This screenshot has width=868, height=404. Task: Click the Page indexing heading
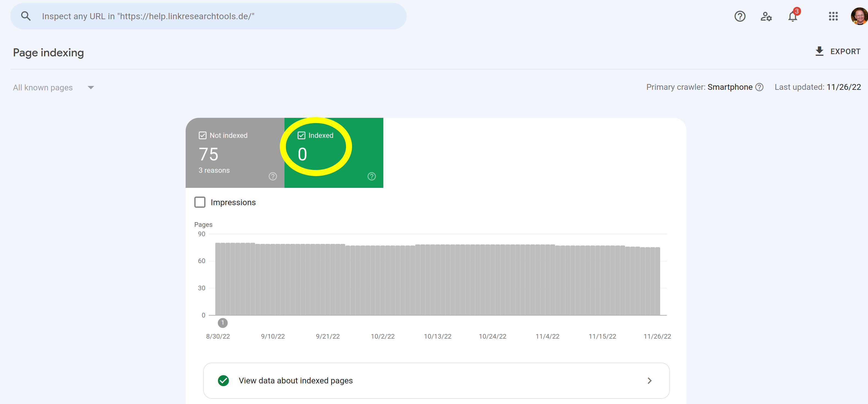(x=49, y=52)
